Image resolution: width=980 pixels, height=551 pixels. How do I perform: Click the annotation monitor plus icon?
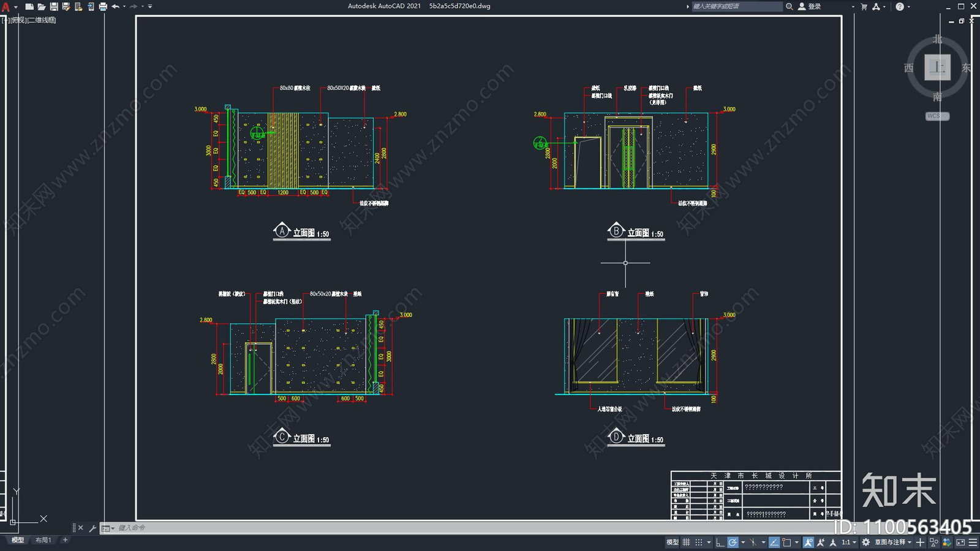coord(920,542)
